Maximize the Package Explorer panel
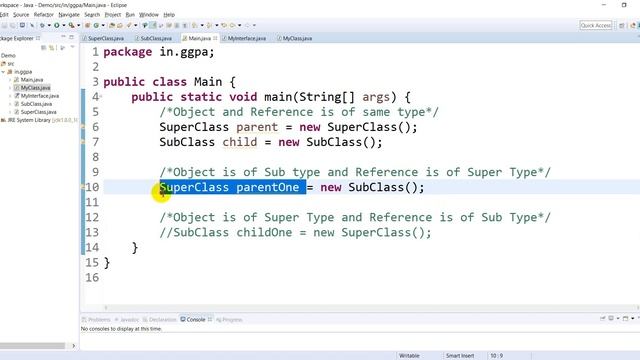Image resolution: width=640 pixels, height=360 pixels. point(71,37)
